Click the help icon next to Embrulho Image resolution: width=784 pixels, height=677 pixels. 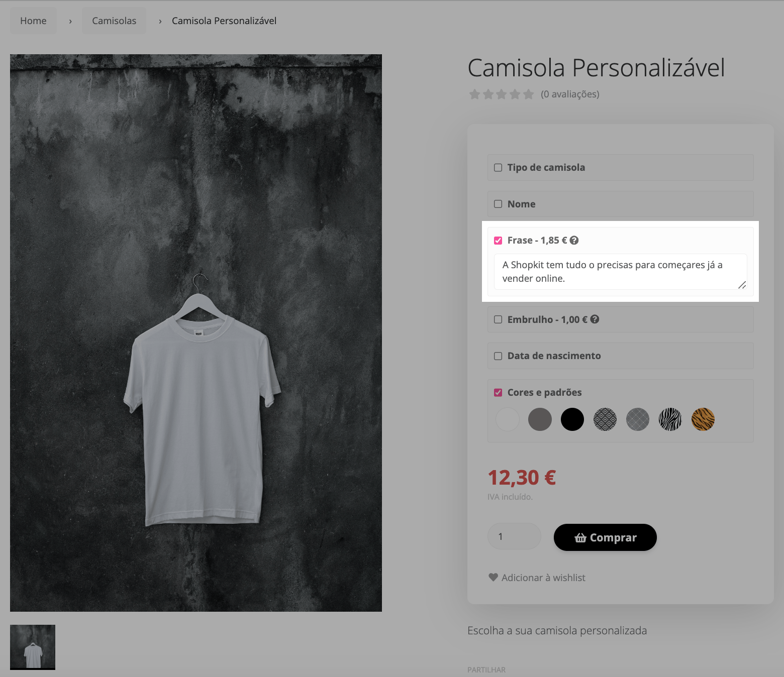595,319
